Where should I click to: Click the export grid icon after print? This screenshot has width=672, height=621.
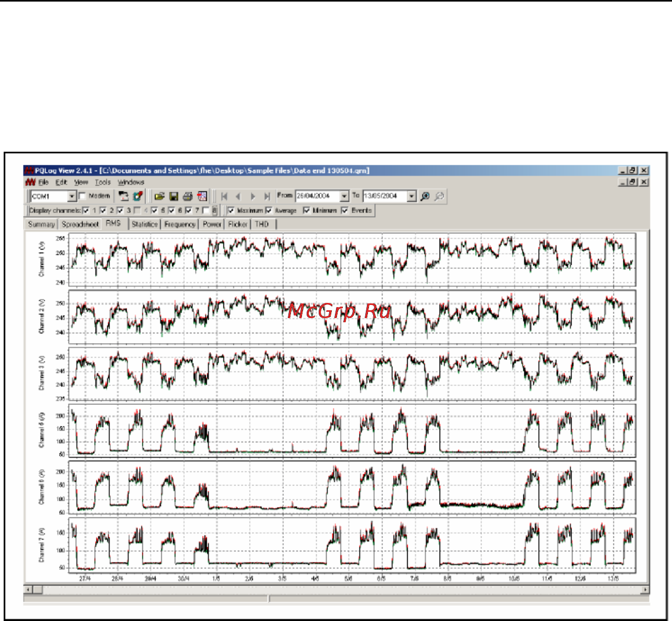(202, 196)
